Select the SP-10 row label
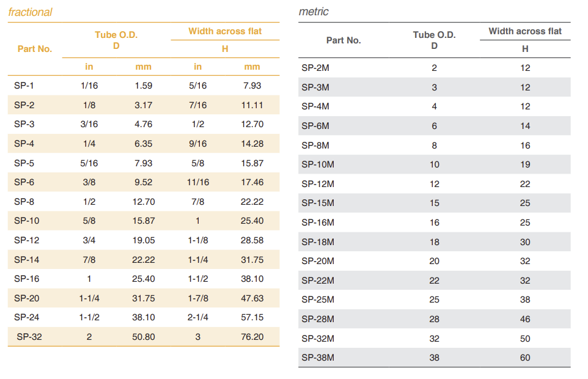The height and width of the screenshot is (379, 588). [x=27, y=221]
